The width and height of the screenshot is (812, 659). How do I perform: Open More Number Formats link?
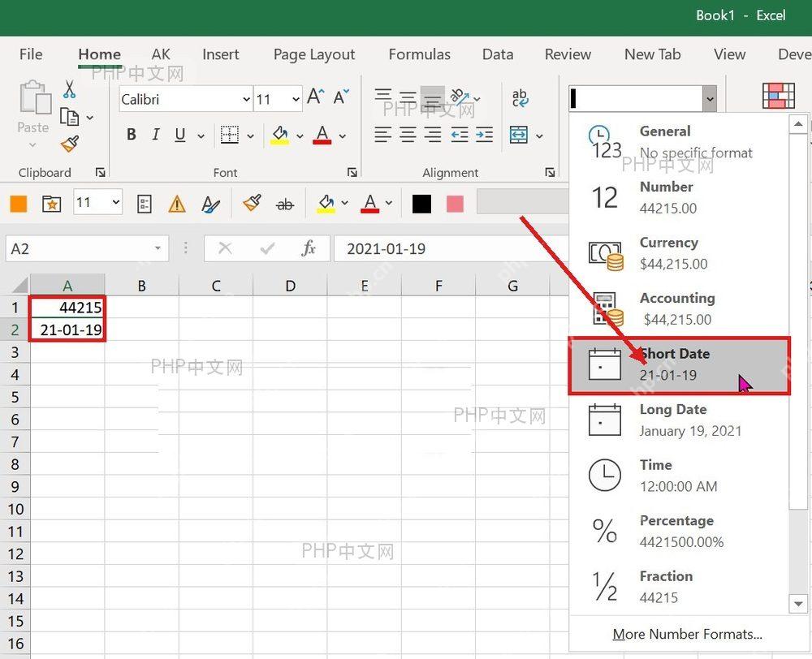click(687, 634)
